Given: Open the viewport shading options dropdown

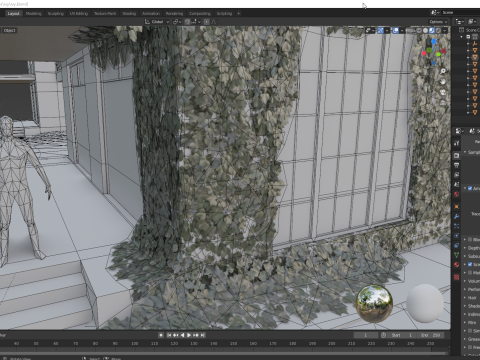Looking at the screenshot, I should point(445,30).
